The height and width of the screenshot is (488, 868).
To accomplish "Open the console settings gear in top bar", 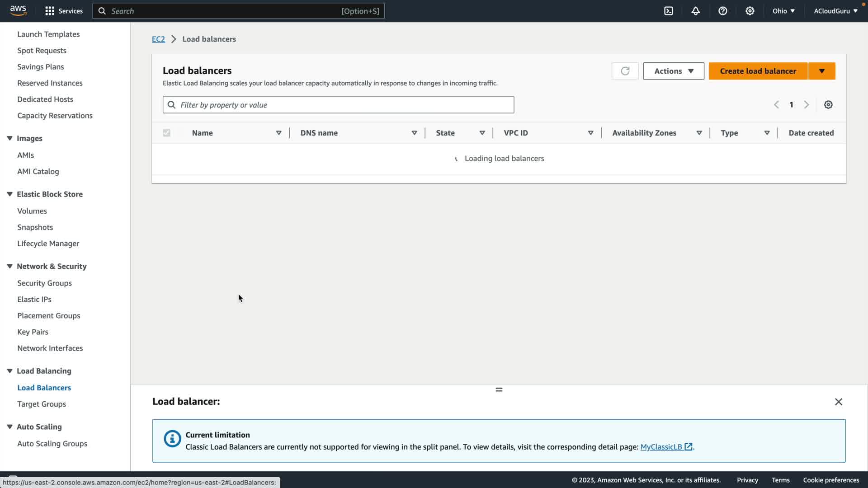I will [x=750, y=11].
